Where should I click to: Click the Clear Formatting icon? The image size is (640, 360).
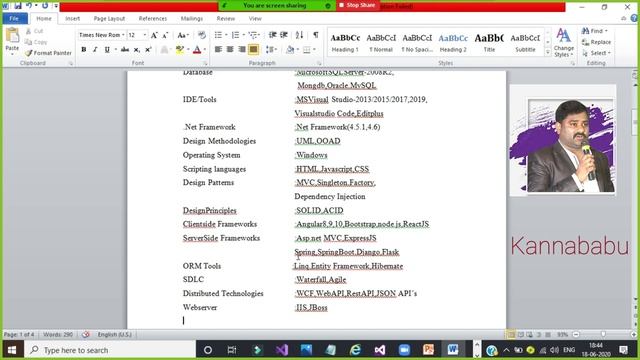pos(202,35)
